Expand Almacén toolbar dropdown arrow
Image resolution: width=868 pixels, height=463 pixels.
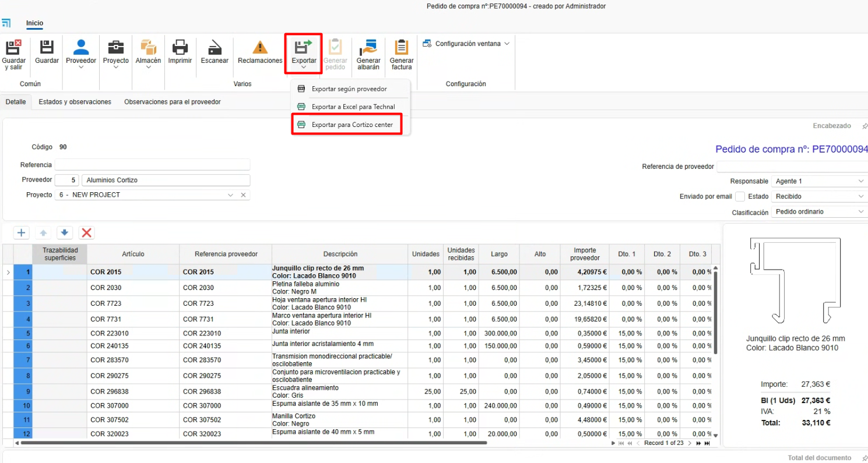tap(148, 68)
